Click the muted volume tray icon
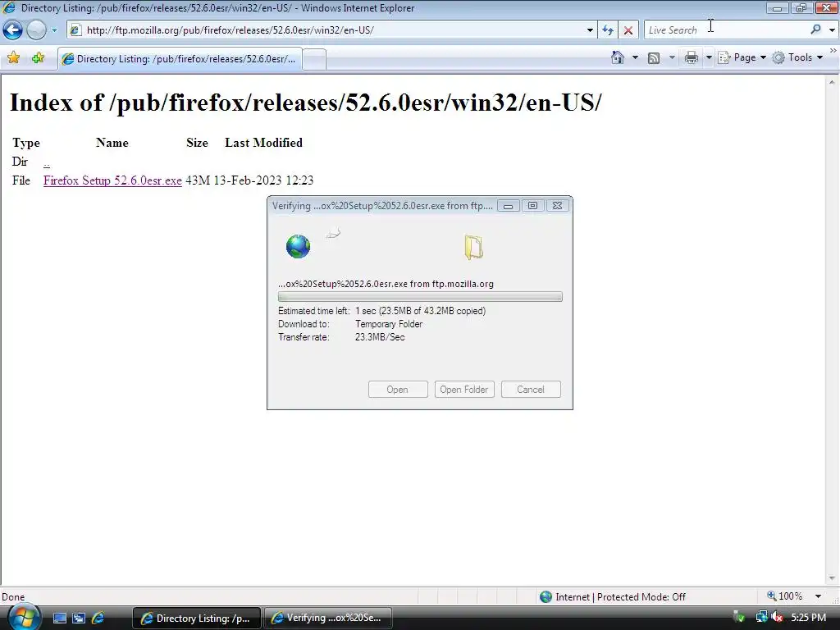The height and width of the screenshot is (630, 840). pyautogui.click(x=777, y=618)
